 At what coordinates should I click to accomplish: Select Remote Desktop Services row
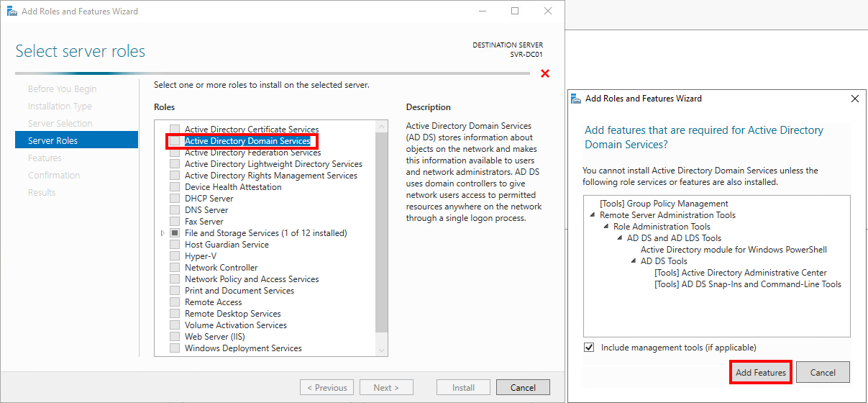[x=232, y=314]
